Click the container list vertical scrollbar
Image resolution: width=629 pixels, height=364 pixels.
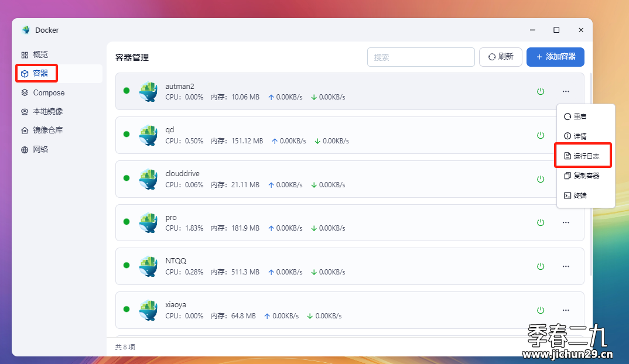pos(591,174)
